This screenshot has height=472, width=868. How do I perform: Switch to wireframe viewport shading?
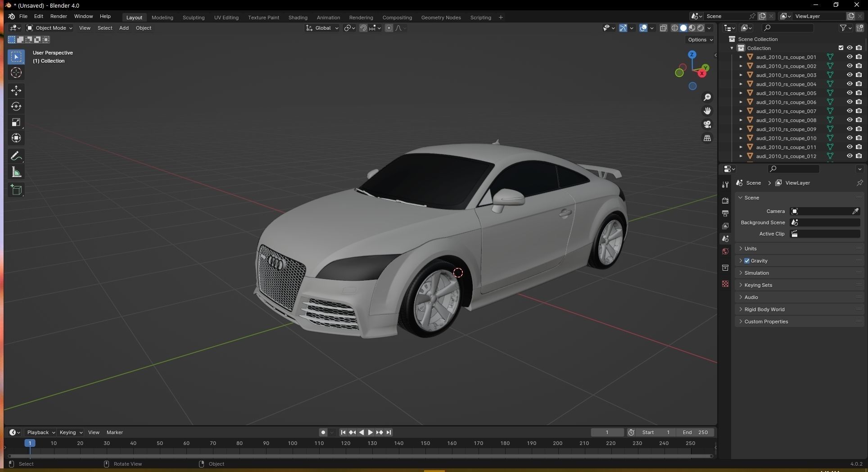(675, 28)
